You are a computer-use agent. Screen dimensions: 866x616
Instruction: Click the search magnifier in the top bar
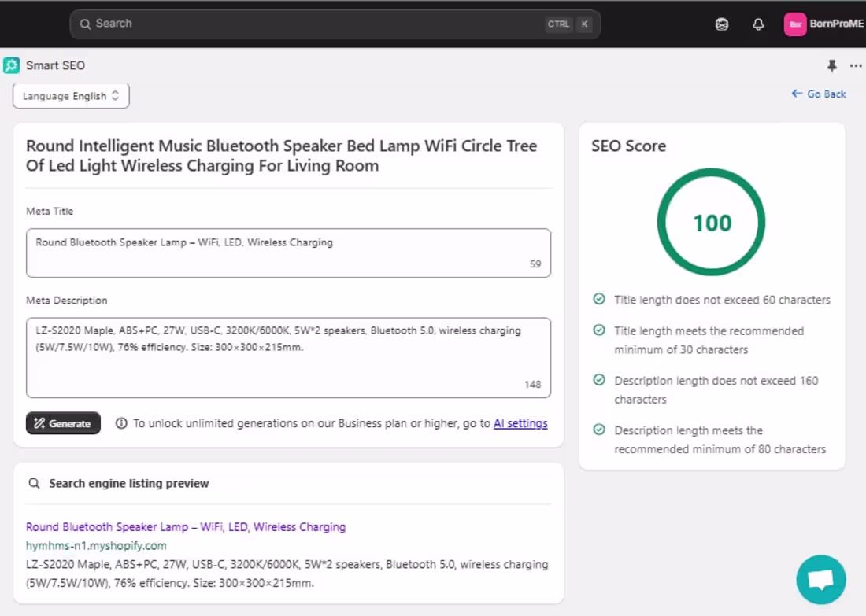point(85,24)
